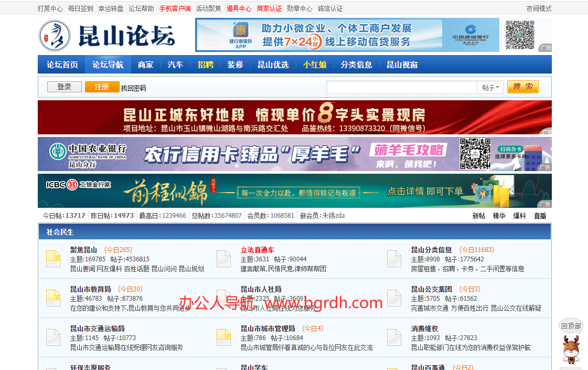This screenshot has width=588, height=370.
Task: Open the 社会民生 category header
Action: (60, 232)
